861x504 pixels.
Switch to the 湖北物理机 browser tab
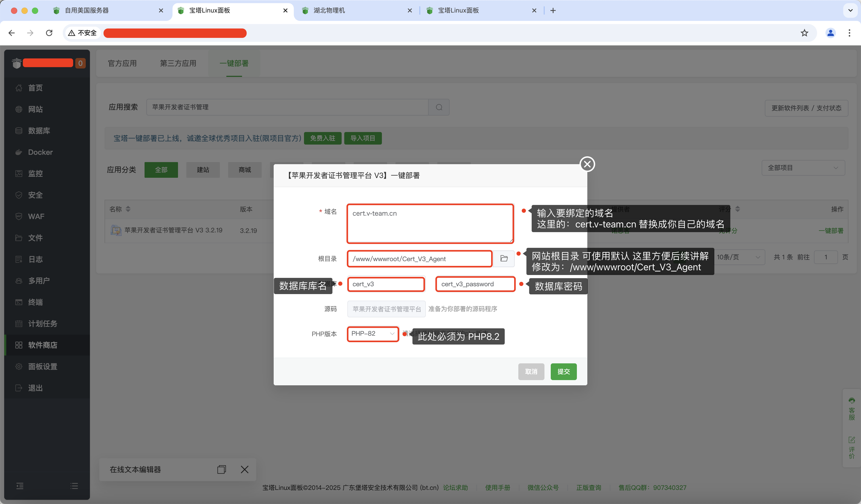tap(357, 11)
